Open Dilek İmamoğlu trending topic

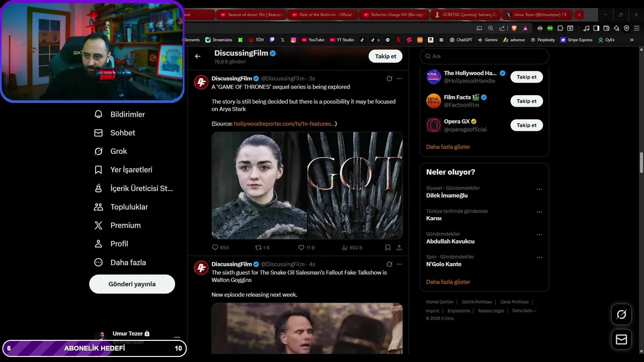click(447, 196)
